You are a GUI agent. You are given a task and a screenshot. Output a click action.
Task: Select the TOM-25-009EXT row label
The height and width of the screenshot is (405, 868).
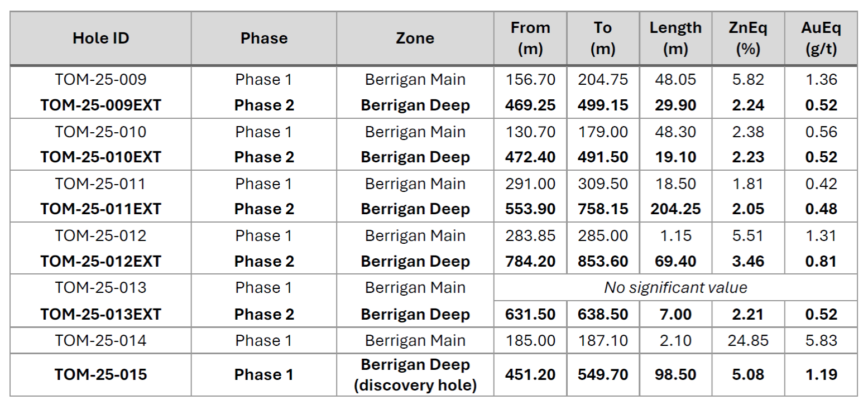tap(101, 105)
